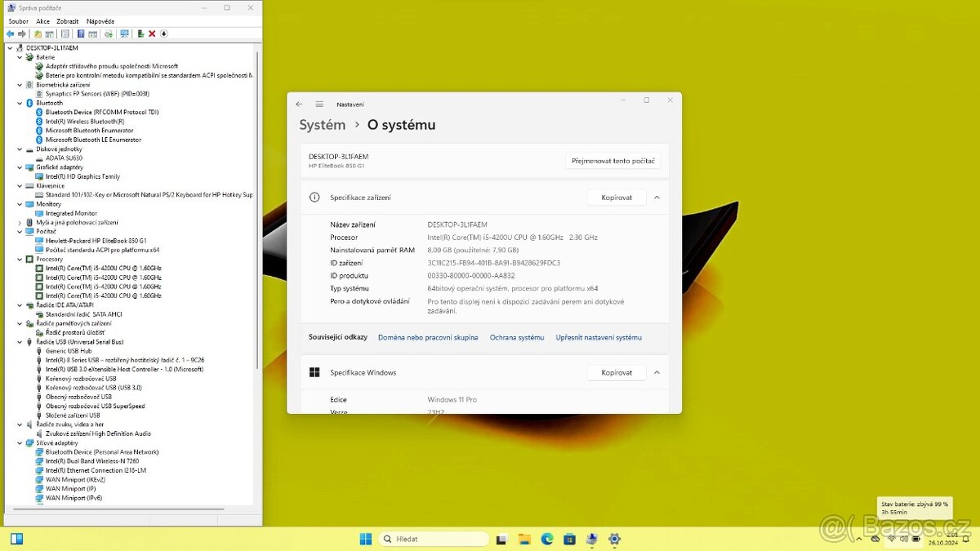This screenshot has width=980, height=551.
Task: Open the hamburger navigation menu in Nastavení
Action: click(319, 104)
